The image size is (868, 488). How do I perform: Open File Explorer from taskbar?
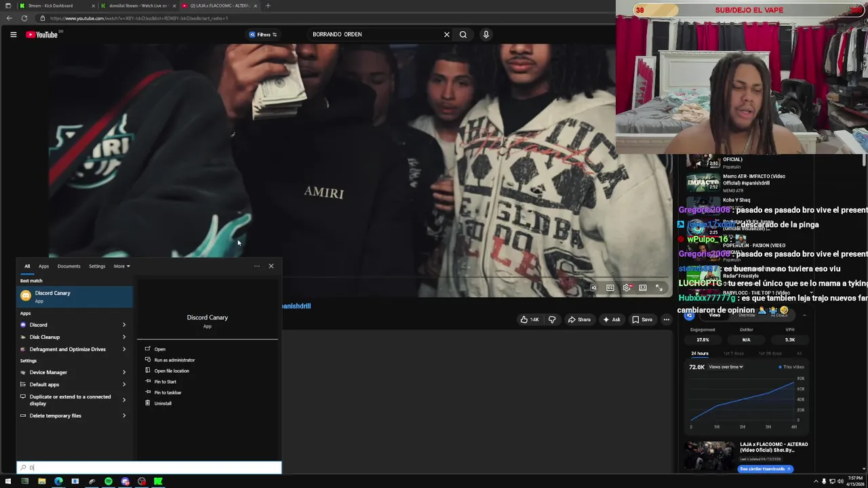point(41,481)
